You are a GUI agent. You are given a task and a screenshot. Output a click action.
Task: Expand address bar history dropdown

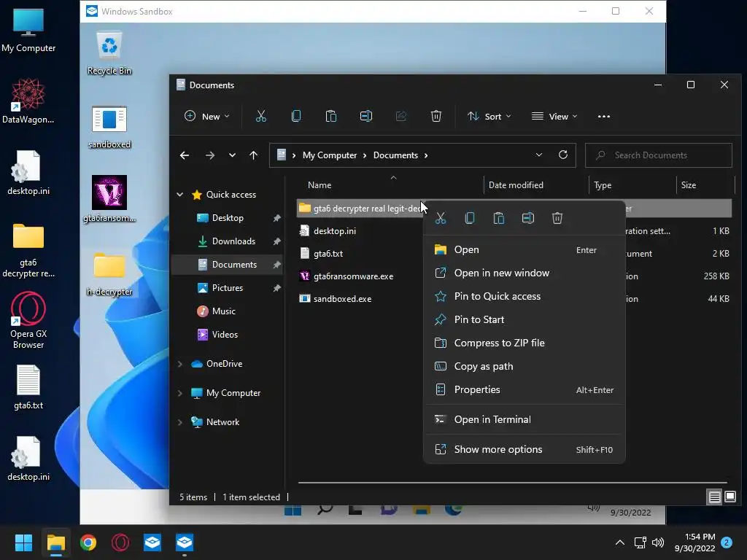click(539, 155)
